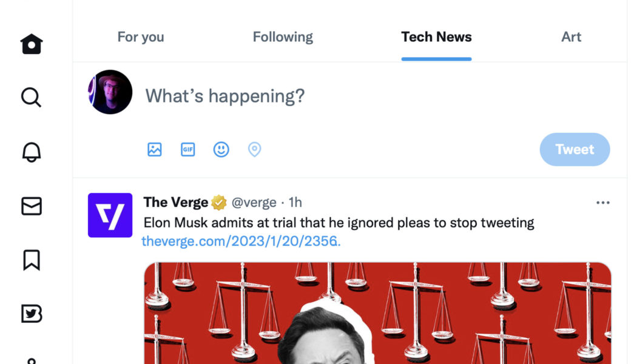View your Bookmarks

31,260
